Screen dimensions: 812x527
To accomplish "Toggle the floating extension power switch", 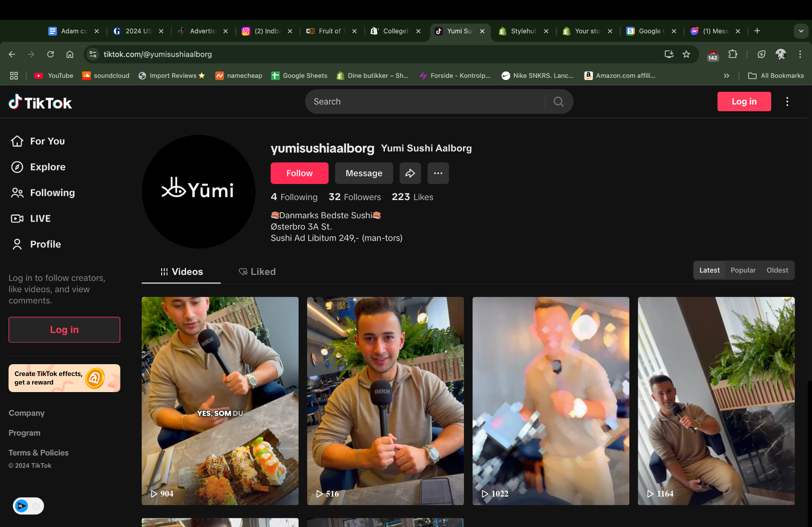I will 36,506.
